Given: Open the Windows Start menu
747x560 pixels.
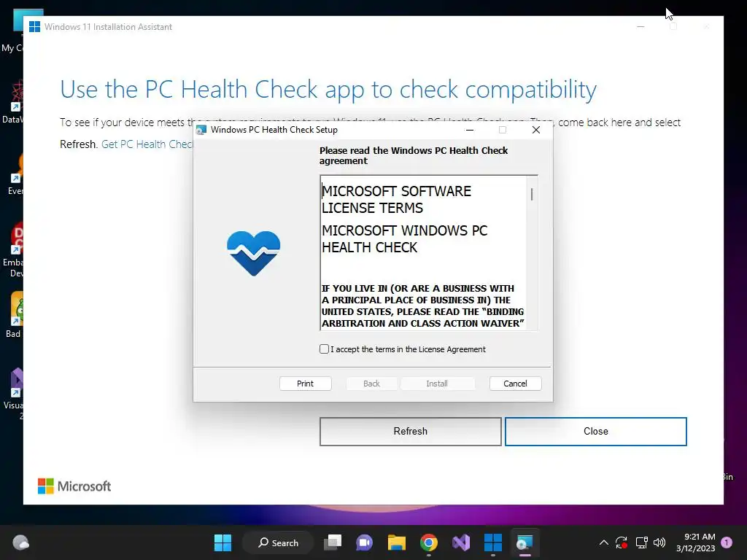Looking at the screenshot, I should tap(222, 542).
